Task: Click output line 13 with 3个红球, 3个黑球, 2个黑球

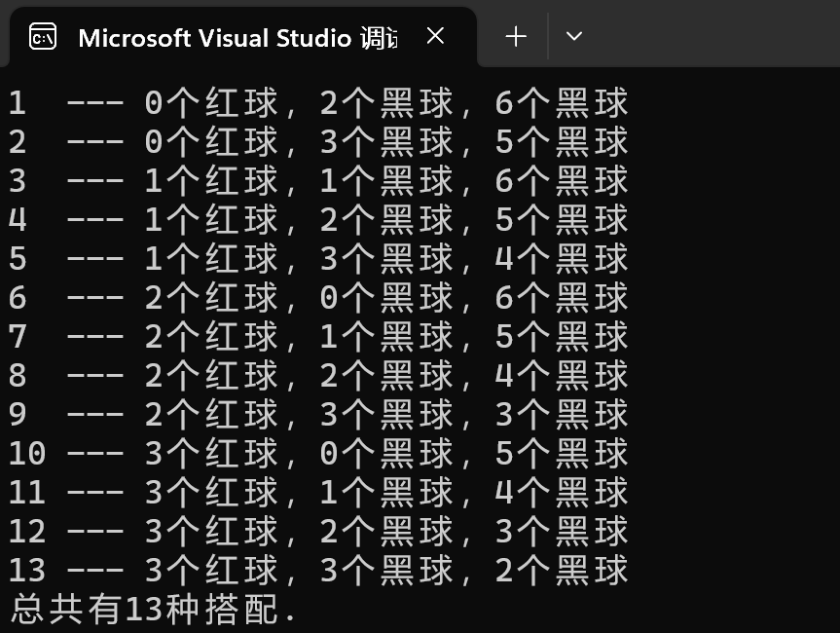Action: [x=318, y=570]
